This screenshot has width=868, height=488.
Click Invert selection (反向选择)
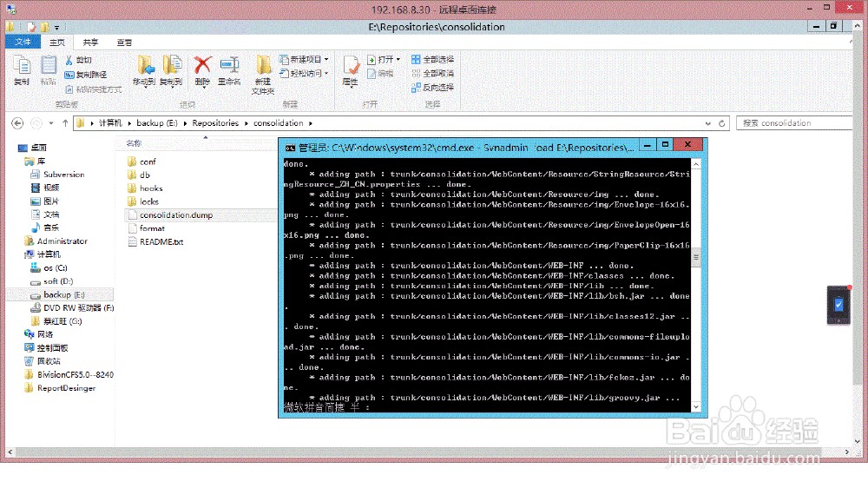[432, 88]
